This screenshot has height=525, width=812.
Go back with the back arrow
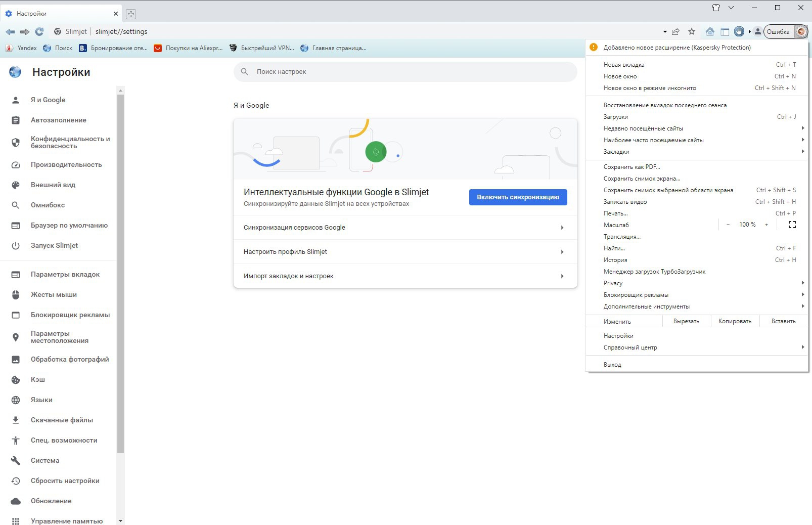coord(10,31)
